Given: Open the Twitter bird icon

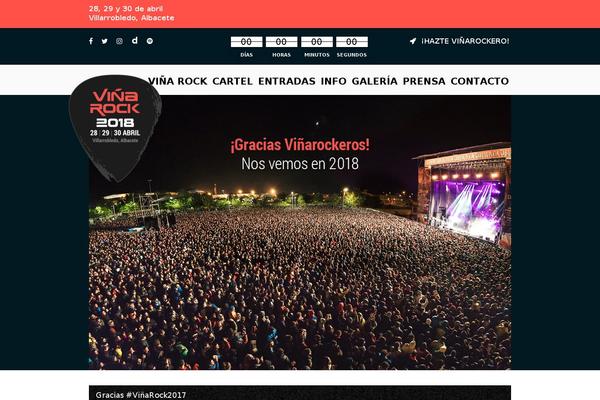Looking at the screenshot, I should pyautogui.click(x=104, y=41).
